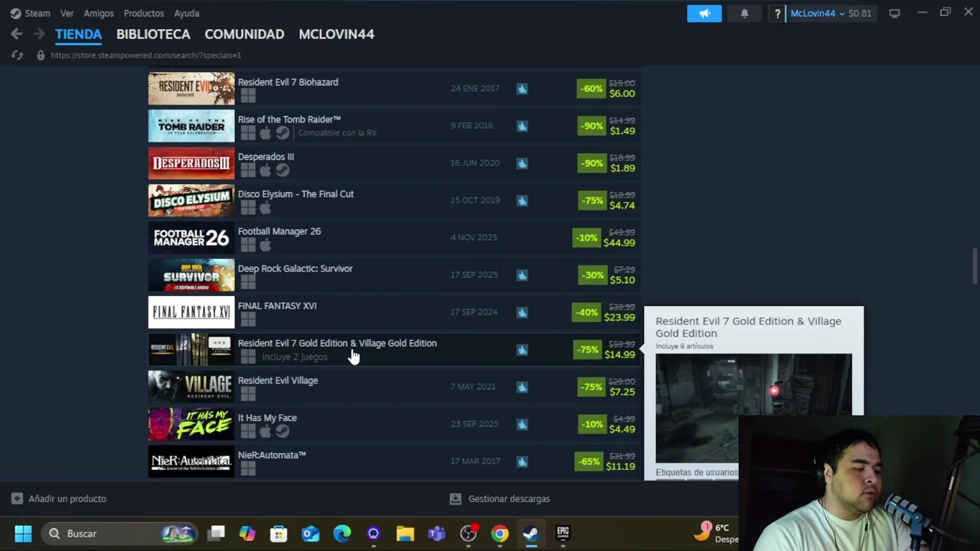The width and height of the screenshot is (980, 551).
Task: Click the -40% badge on FINAL FANTASY XVI
Action: (586, 312)
